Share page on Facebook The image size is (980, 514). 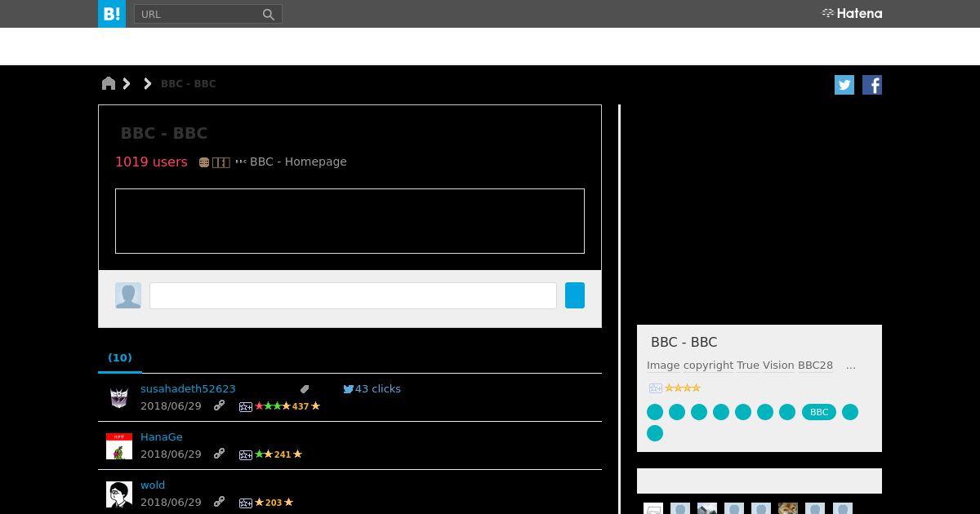click(x=872, y=85)
